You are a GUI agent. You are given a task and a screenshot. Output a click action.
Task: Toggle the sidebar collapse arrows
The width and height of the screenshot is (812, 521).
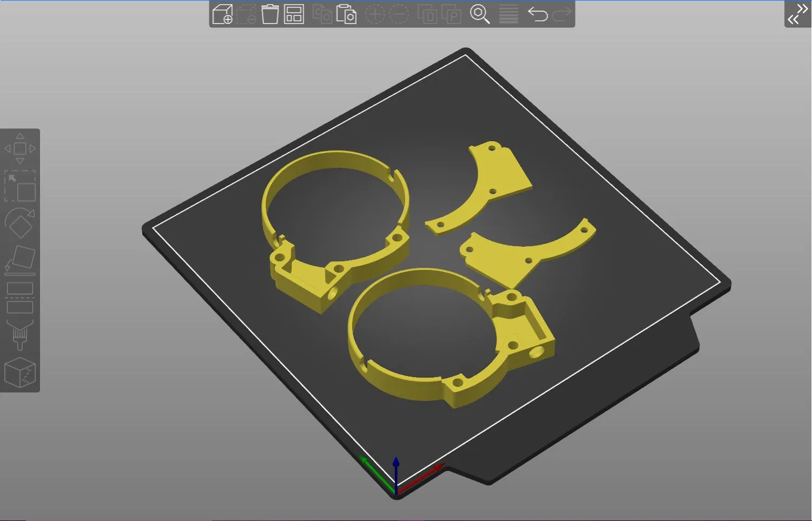[x=798, y=14]
